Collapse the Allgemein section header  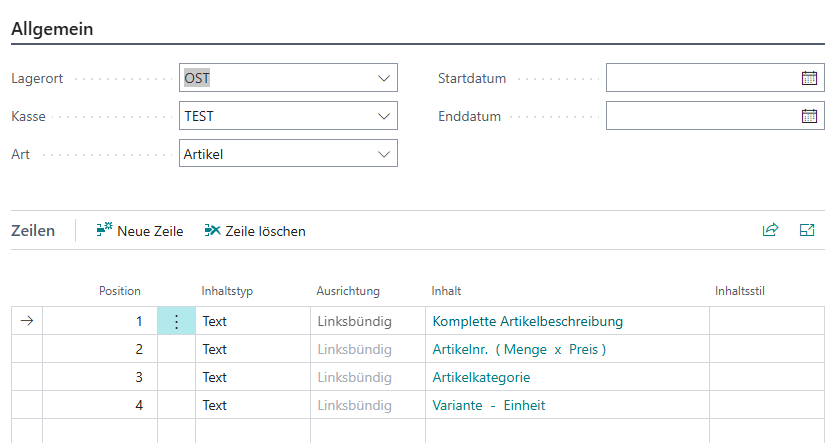[52, 29]
